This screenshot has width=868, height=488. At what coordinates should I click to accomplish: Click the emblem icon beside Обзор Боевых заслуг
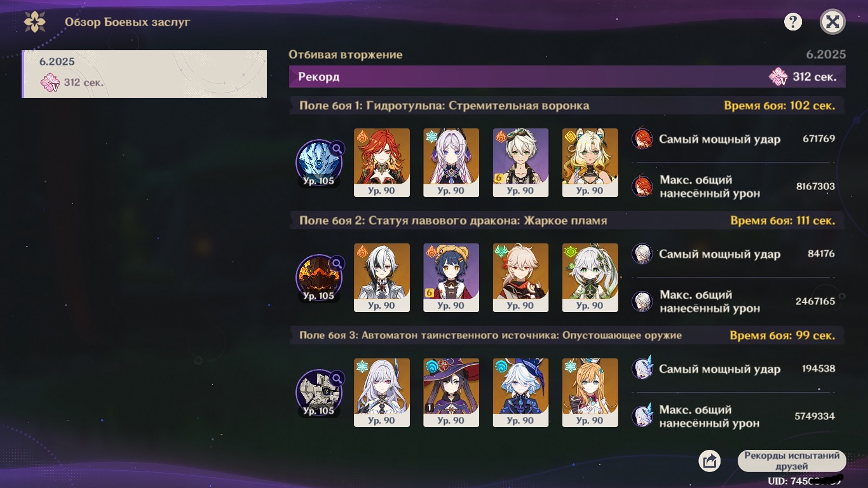click(34, 22)
